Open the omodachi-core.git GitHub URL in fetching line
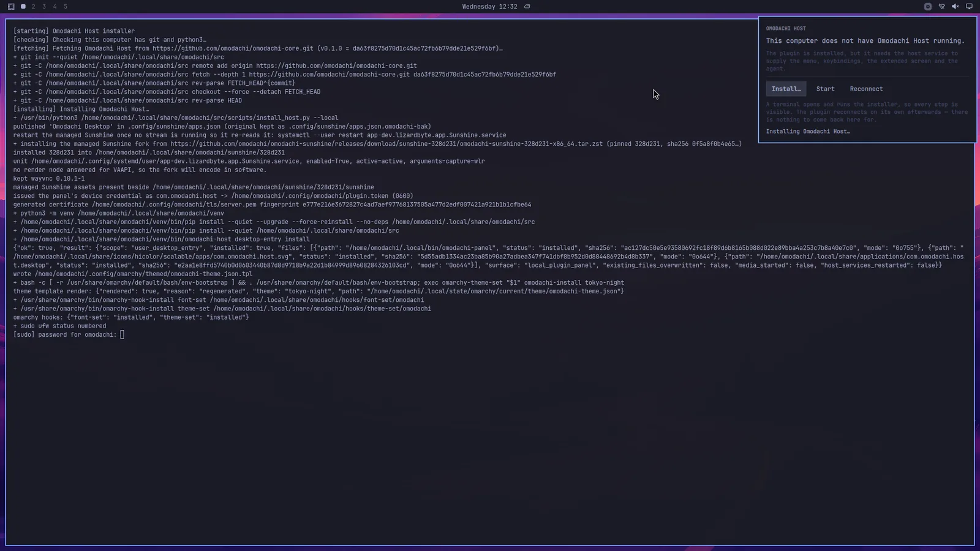The height and width of the screenshot is (551, 980). pos(233,48)
